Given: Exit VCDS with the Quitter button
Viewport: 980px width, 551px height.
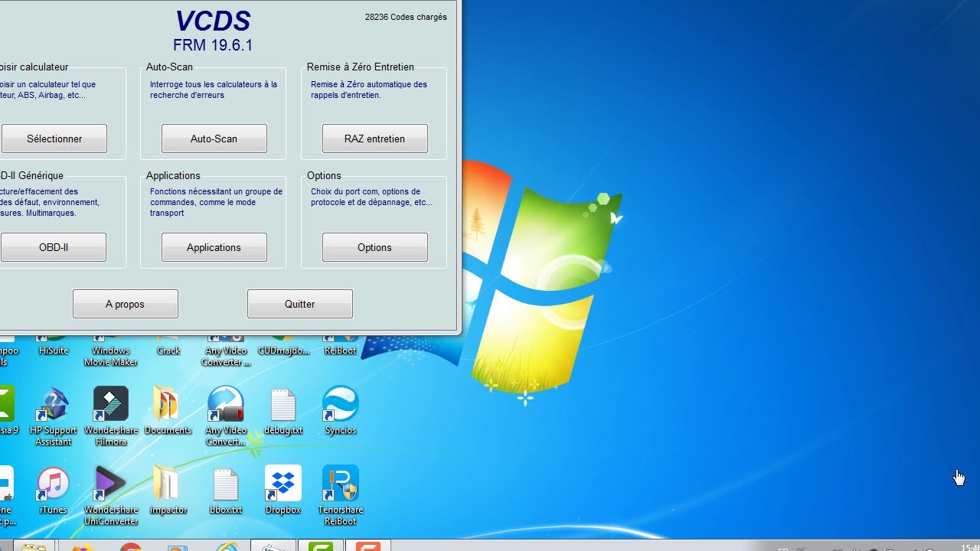Looking at the screenshot, I should (x=300, y=304).
